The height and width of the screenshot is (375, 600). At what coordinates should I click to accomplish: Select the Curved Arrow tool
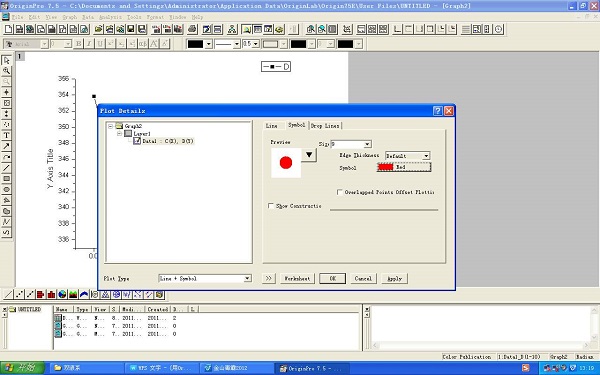click(x=6, y=157)
